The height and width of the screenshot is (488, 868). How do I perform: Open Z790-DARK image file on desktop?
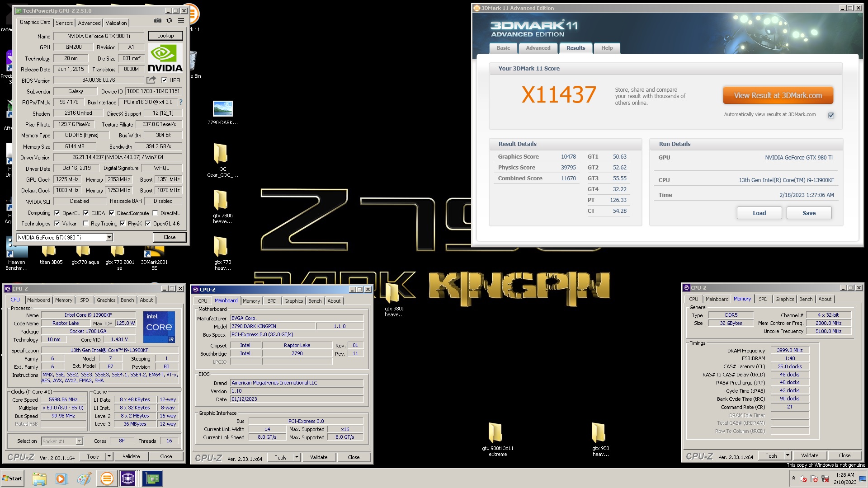[x=222, y=113]
